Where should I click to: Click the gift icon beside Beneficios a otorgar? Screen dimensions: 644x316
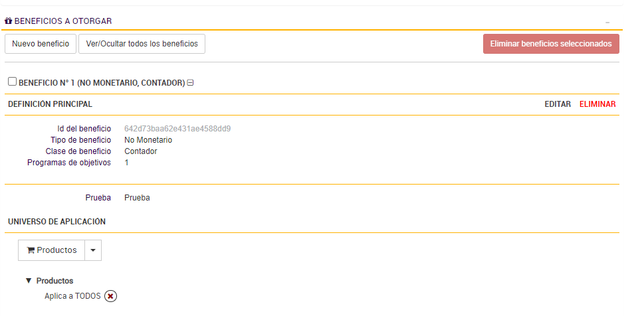(9, 21)
